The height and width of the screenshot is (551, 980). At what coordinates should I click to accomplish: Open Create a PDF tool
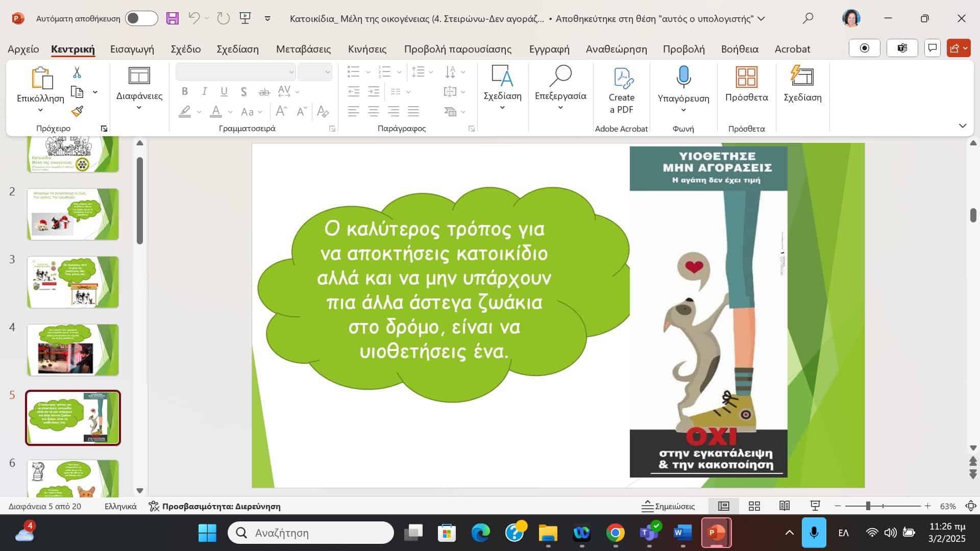pos(621,91)
